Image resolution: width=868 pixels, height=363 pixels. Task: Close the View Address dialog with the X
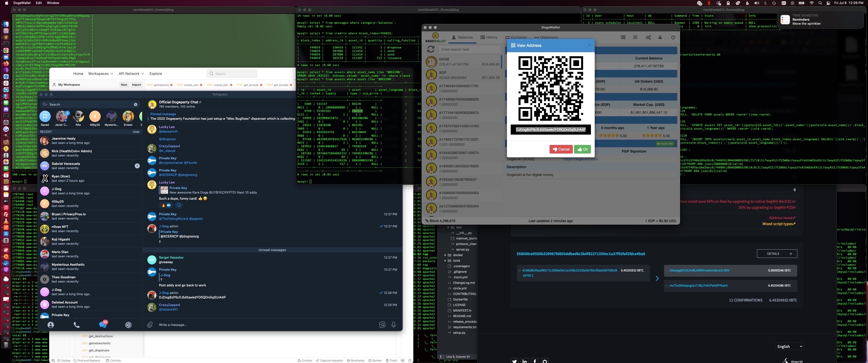pyautogui.click(x=589, y=45)
